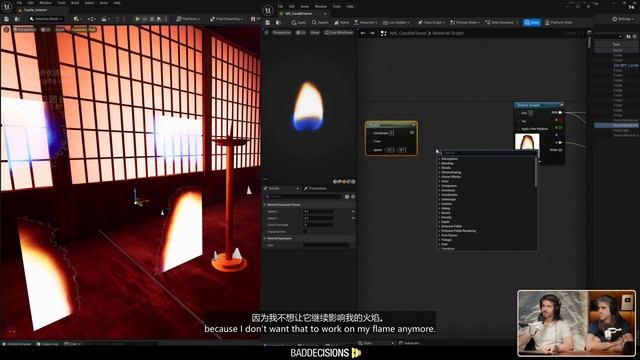Viewport: 640px width, 360px height.
Task: Click the Home button in the material editor toolbar
Action: pos(342,22)
